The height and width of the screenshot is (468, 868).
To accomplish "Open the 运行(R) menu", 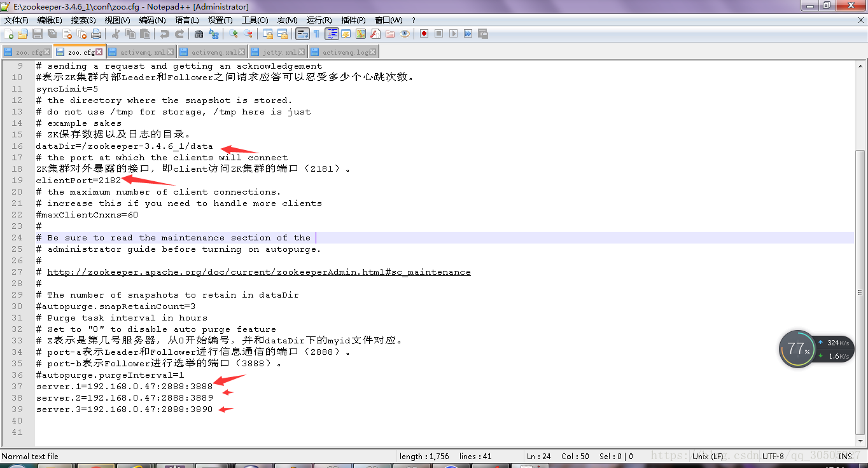I will (319, 20).
